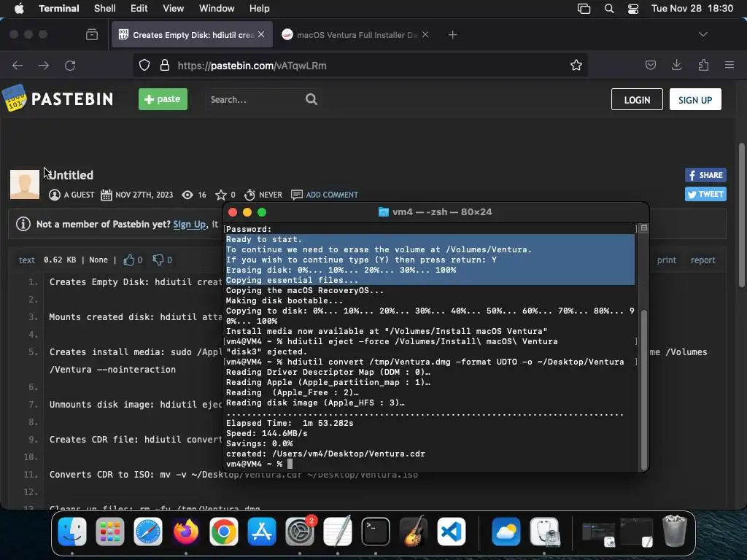Screen dimensions: 747x560
Task: Go back to the previous page
Action: pyautogui.click(x=18, y=65)
